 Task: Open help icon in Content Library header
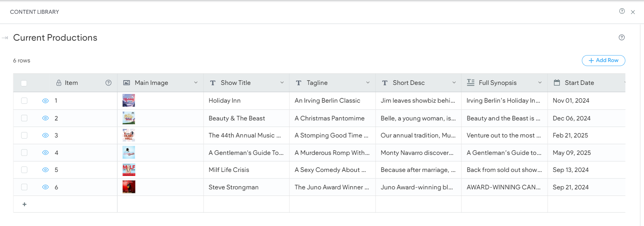(622, 11)
